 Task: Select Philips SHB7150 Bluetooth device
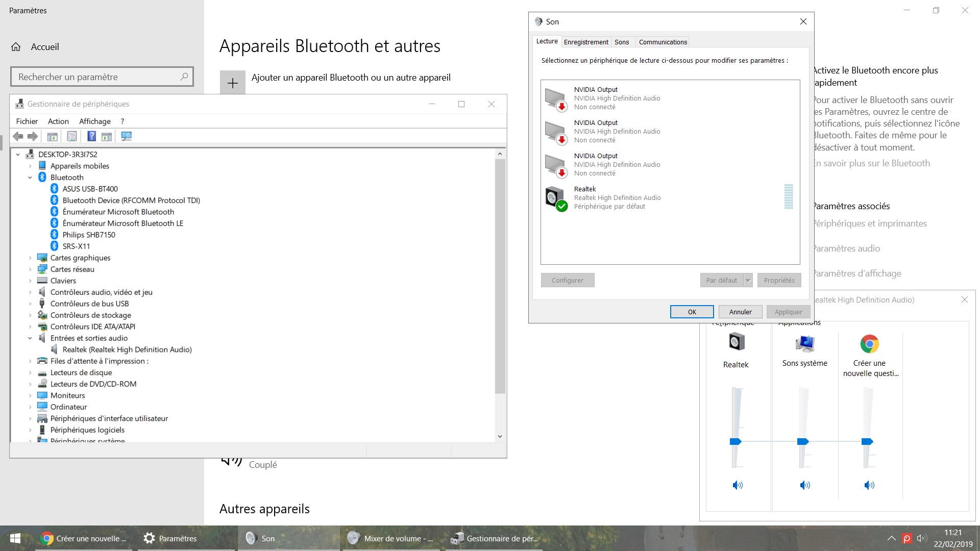(89, 235)
